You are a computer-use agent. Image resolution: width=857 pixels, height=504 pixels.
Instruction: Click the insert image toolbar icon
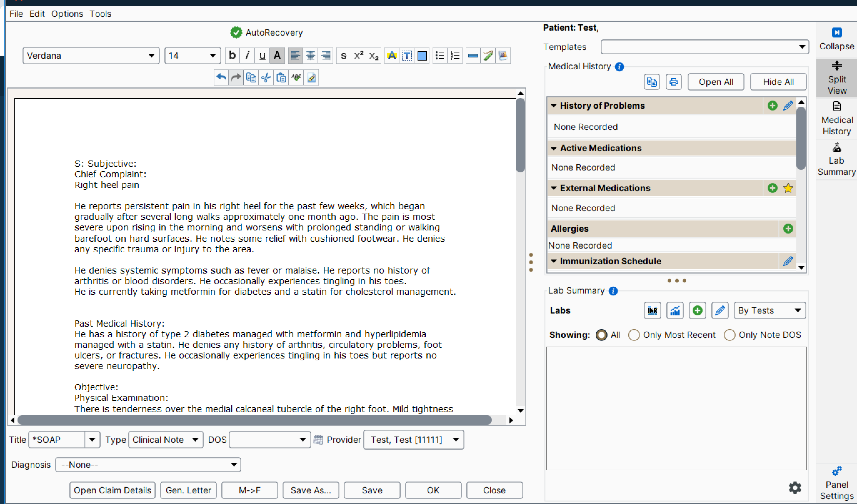click(x=503, y=56)
